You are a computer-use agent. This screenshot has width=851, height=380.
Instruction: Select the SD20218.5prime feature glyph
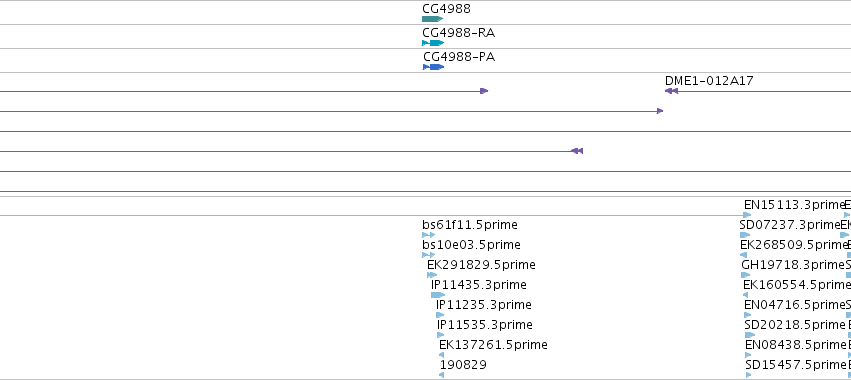pos(750,335)
